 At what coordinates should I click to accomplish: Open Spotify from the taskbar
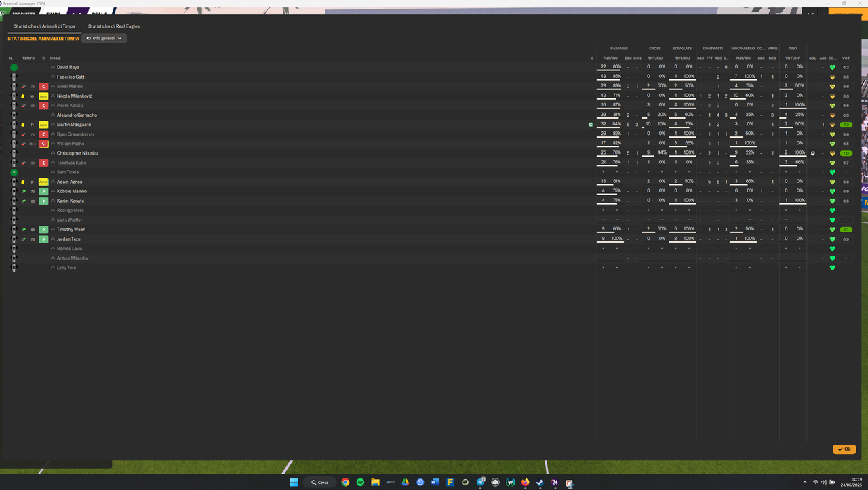click(x=360, y=483)
